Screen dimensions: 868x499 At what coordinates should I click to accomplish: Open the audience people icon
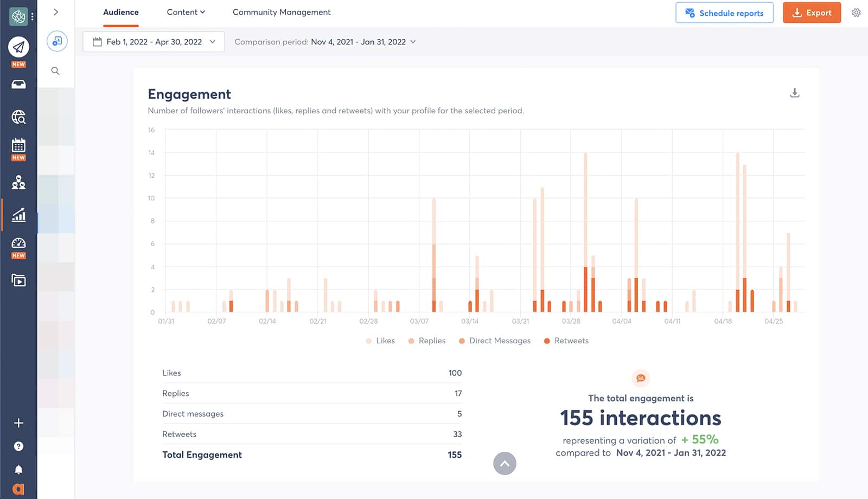[x=18, y=183]
